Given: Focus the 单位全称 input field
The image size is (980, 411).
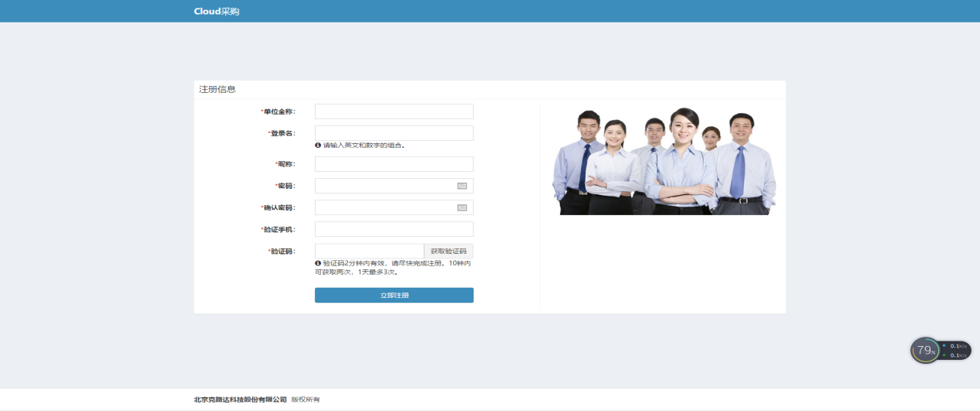Looking at the screenshot, I should click(394, 111).
